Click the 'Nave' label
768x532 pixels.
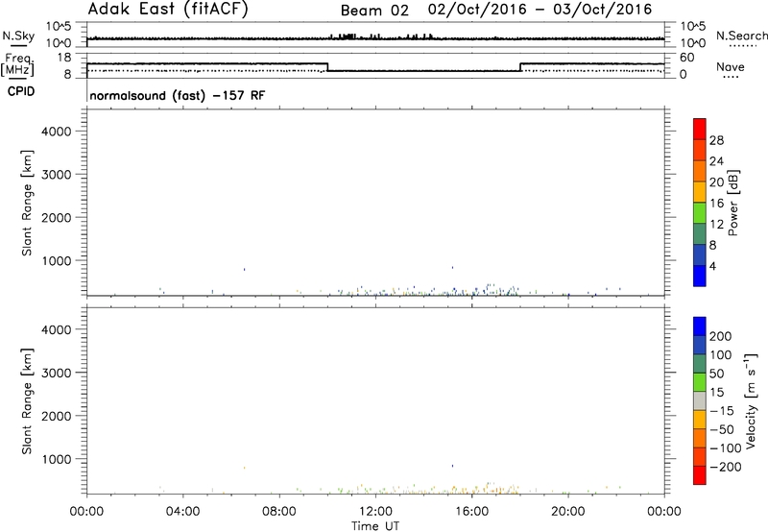731,67
